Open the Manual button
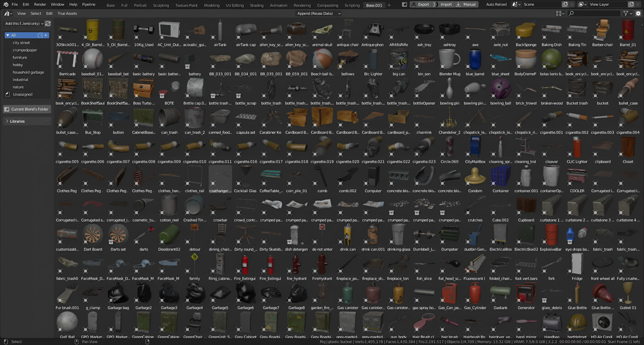The width and height of the screenshot is (644, 345). pyautogui.click(x=466, y=4)
